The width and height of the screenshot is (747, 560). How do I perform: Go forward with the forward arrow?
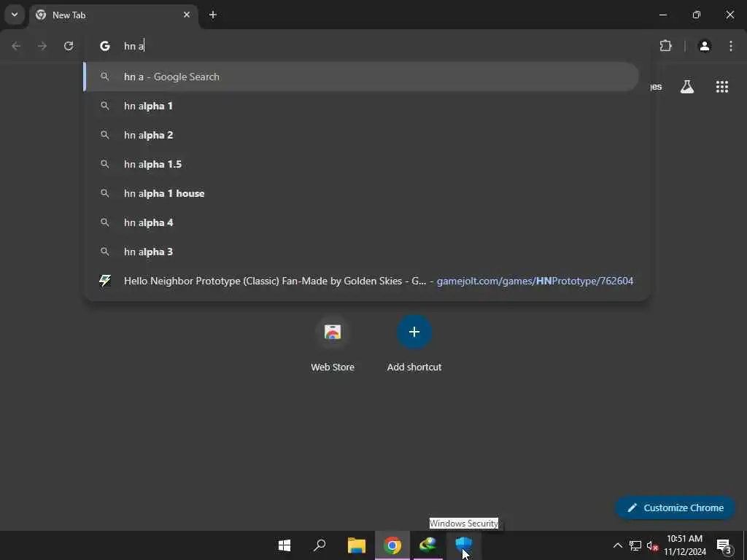[x=42, y=46]
